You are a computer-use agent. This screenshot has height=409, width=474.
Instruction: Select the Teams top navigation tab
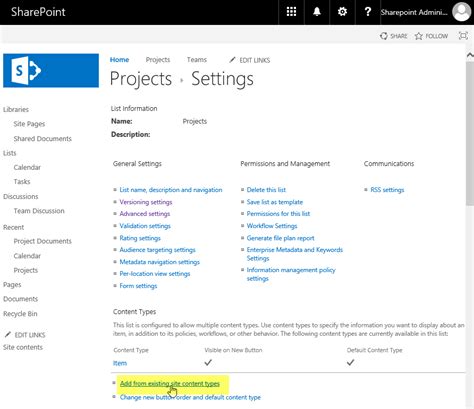(197, 60)
